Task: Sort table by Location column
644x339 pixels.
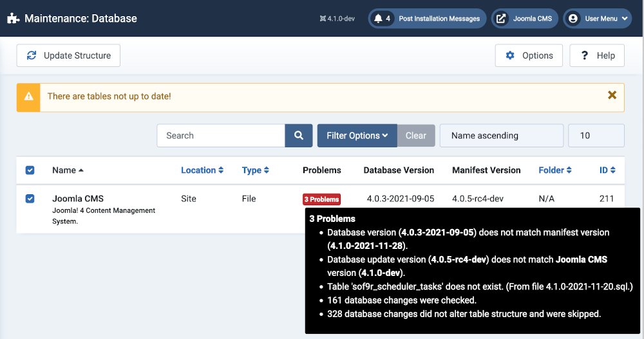Action: pos(202,170)
